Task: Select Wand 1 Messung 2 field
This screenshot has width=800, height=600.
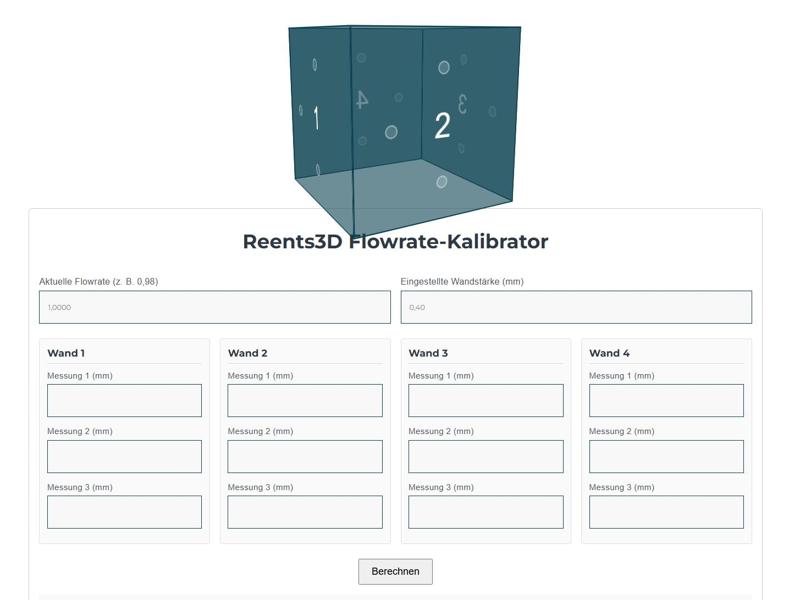Action: pos(124,457)
